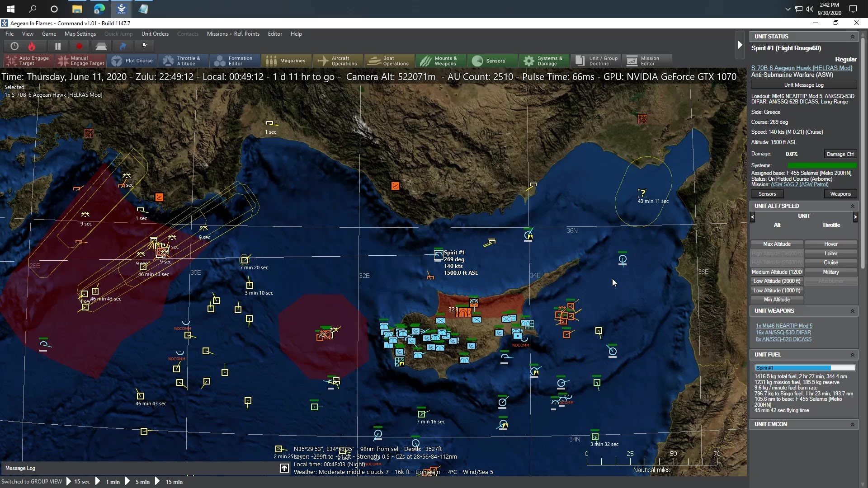Set throttle to Cruise
868x488 pixels.
coord(831,263)
